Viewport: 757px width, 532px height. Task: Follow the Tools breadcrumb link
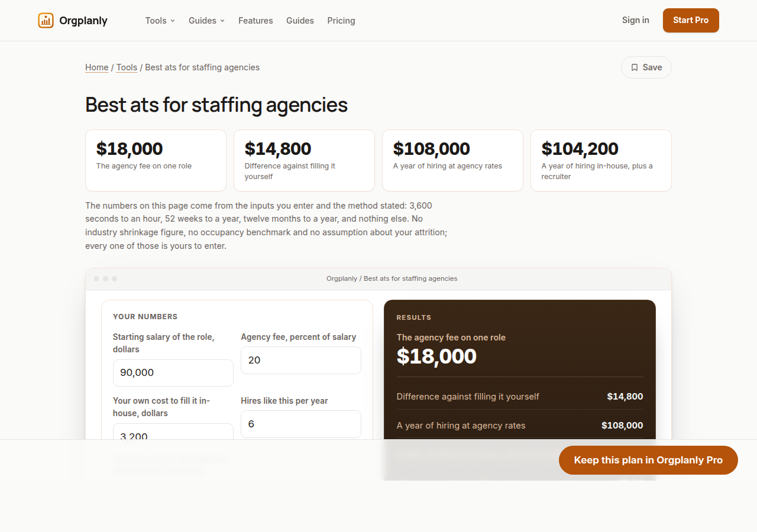(127, 67)
